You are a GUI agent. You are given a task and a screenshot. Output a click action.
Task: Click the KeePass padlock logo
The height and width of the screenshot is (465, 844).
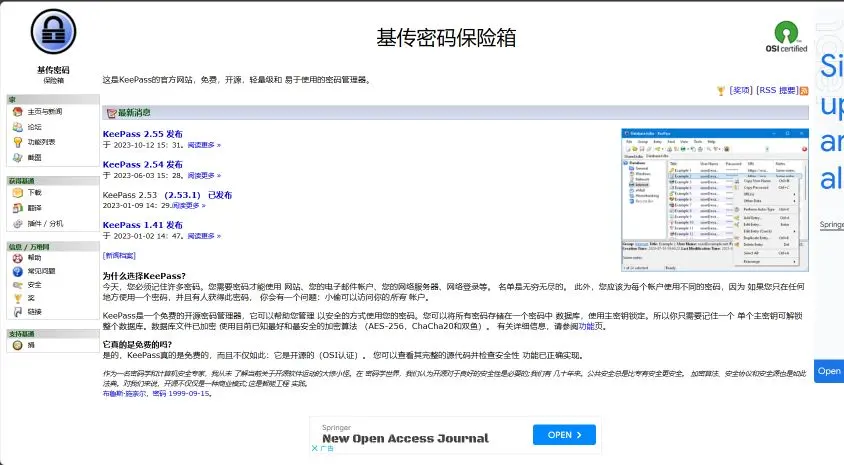point(53,32)
